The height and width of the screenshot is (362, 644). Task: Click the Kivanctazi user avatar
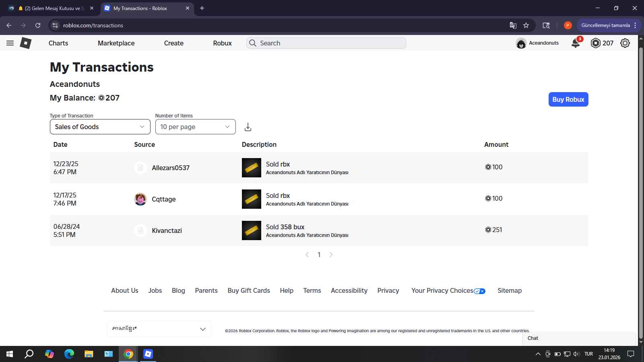click(140, 230)
